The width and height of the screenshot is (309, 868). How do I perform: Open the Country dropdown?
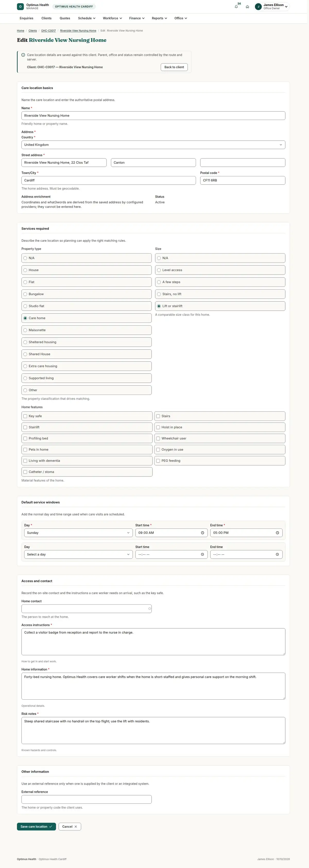pos(153,145)
